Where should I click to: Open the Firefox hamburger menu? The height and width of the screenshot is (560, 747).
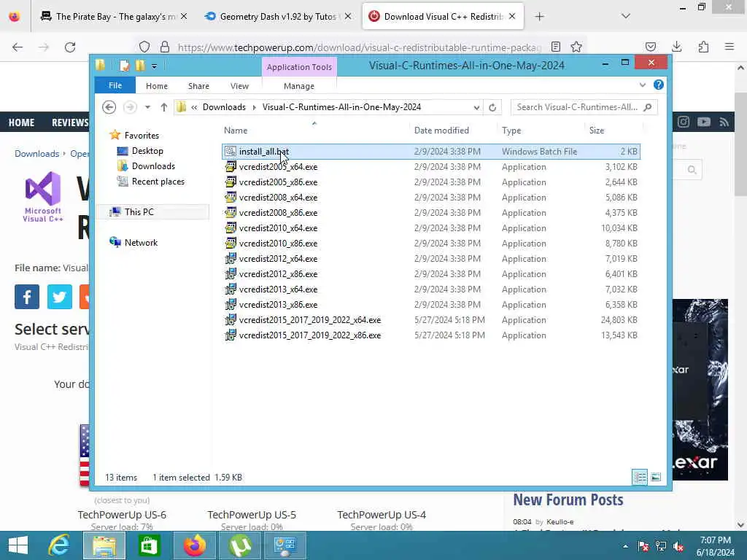pos(729,47)
